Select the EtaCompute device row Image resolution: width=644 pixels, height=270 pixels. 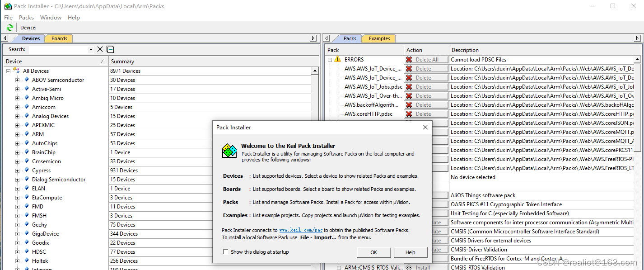coord(47,198)
